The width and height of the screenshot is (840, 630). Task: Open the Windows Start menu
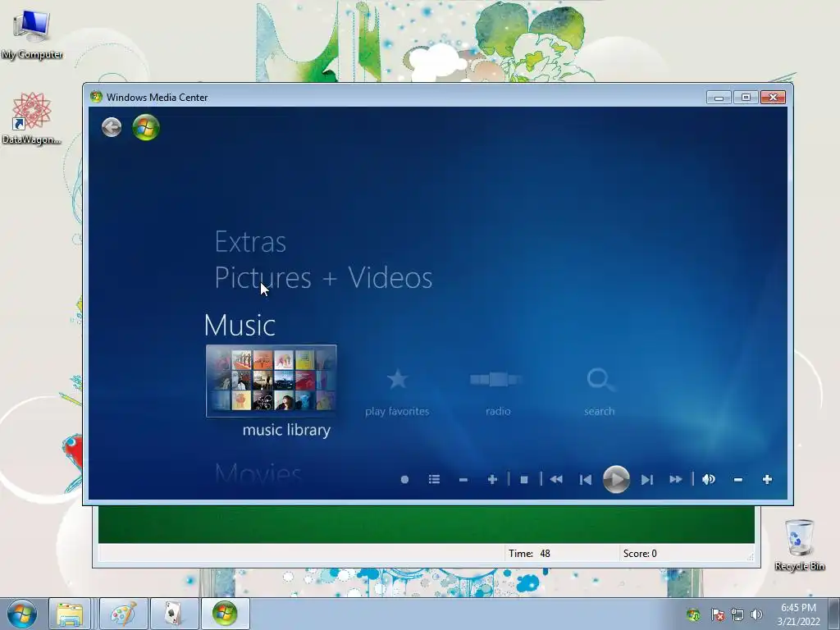click(x=22, y=614)
